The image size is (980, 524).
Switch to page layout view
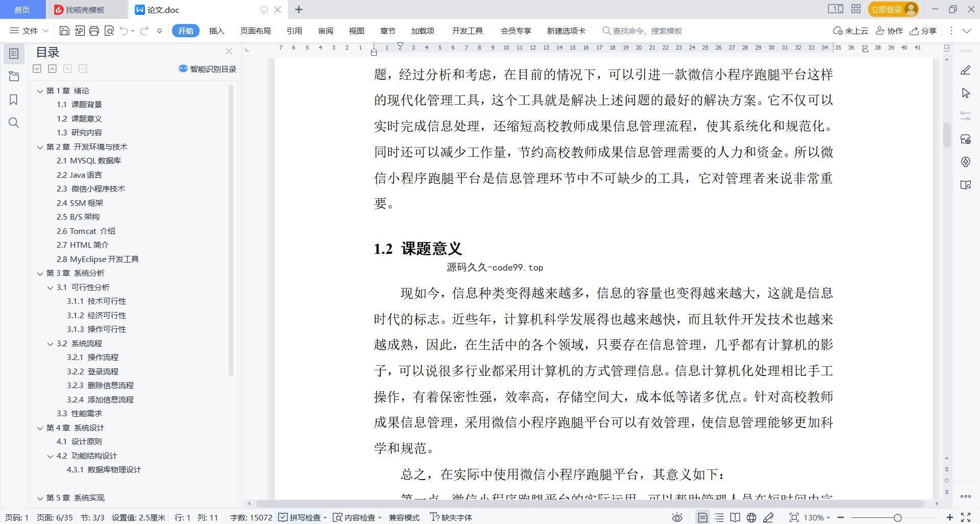703,517
